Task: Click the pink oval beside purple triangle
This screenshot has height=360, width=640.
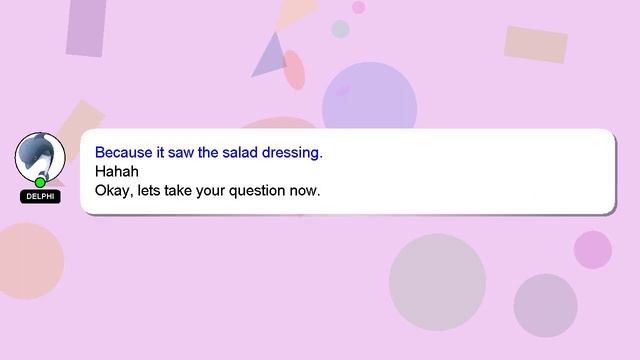Action: (295, 70)
